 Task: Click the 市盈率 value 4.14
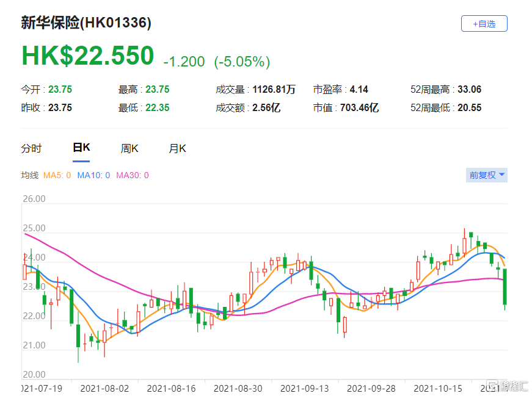(x=359, y=90)
